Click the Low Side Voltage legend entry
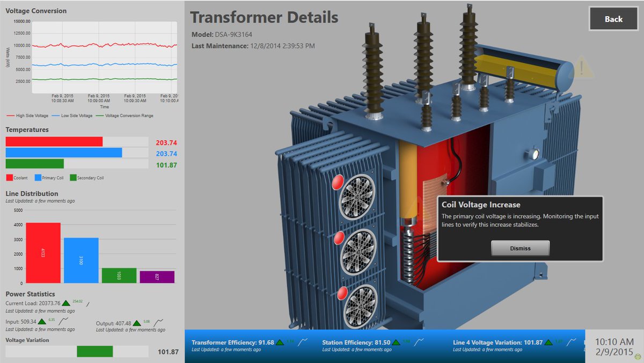 (71, 115)
